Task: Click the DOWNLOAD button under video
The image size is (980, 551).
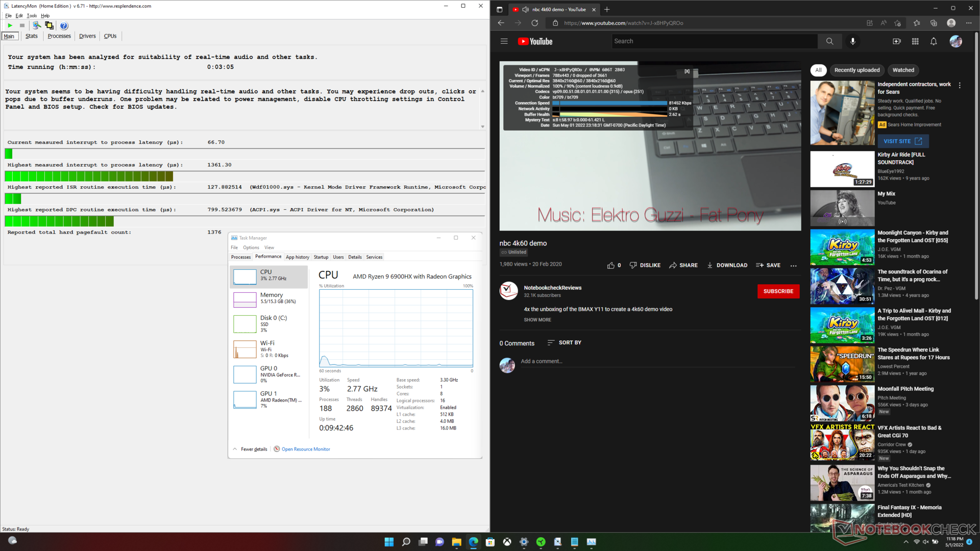Action: [x=727, y=265]
